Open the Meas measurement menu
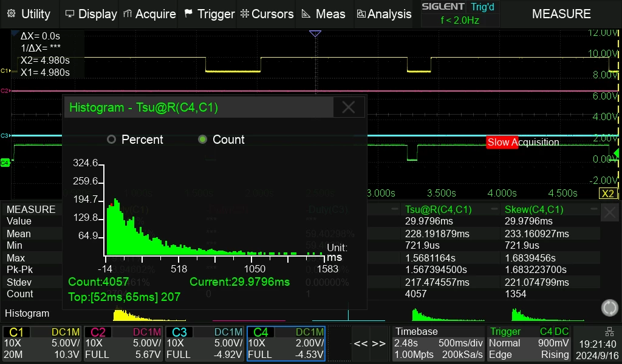 [x=323, y=14]
